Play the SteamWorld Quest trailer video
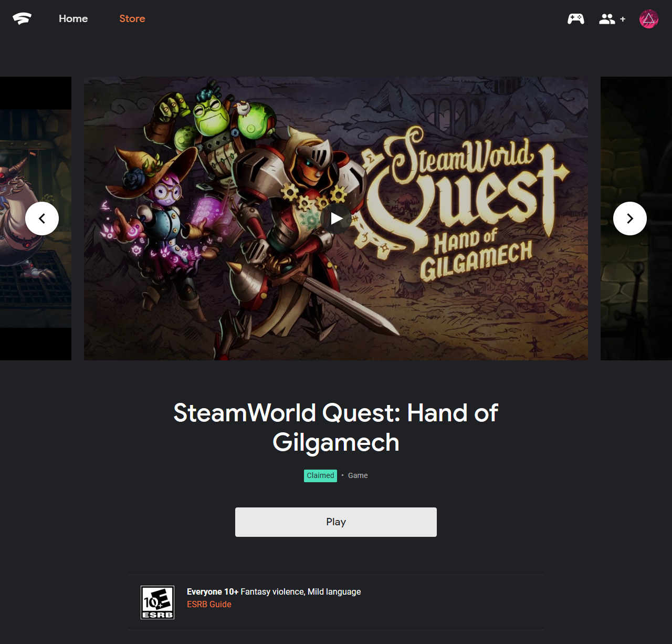 (x=336, y=219)
